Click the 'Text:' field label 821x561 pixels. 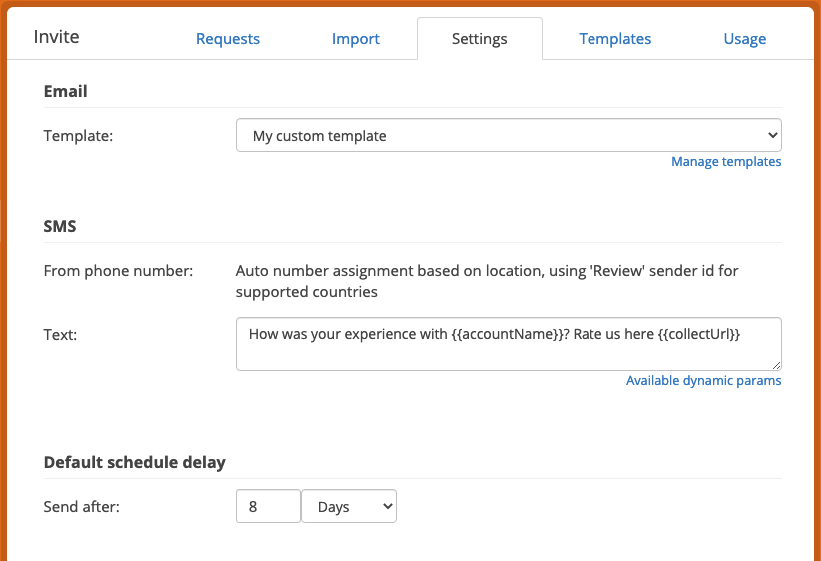pyautogui.click(x=60, y=334)
